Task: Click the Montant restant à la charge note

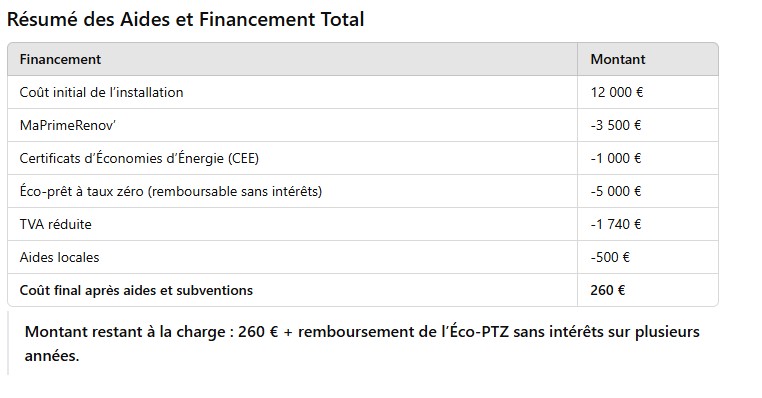Action: point(362,344)
